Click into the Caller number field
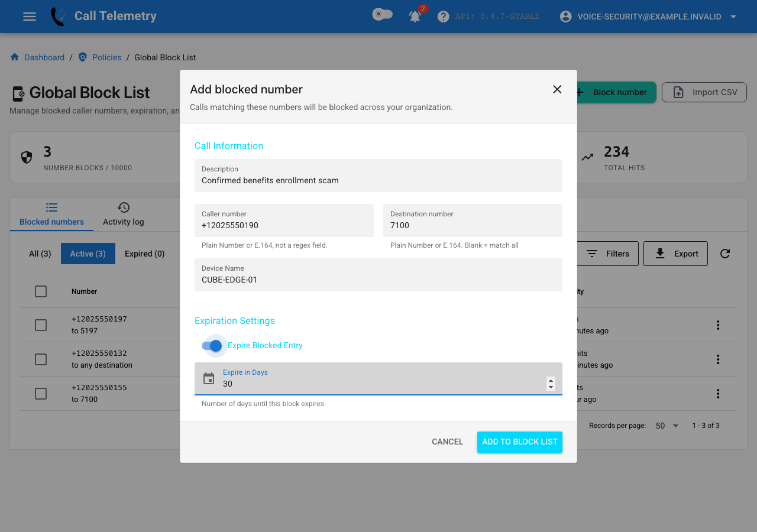Screen dimensions: 757x532 coord(284,220)
